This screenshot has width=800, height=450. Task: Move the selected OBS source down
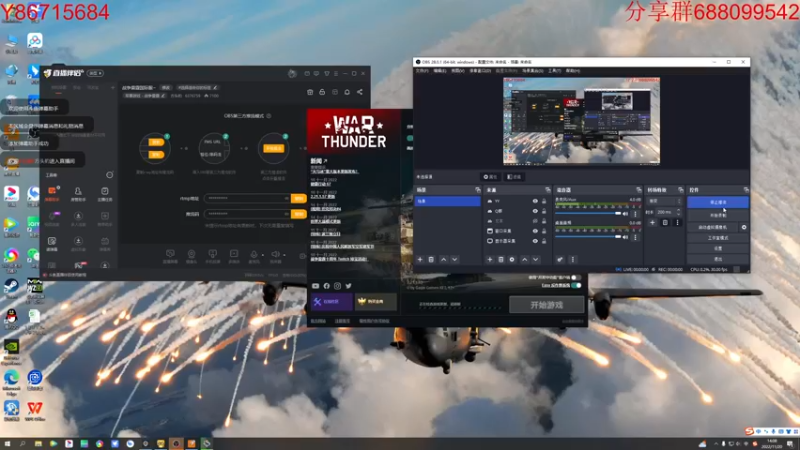536,260
